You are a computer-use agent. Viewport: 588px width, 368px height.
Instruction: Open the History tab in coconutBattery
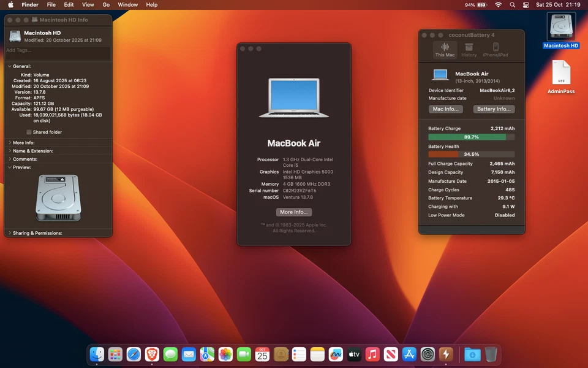click(469, 49)
